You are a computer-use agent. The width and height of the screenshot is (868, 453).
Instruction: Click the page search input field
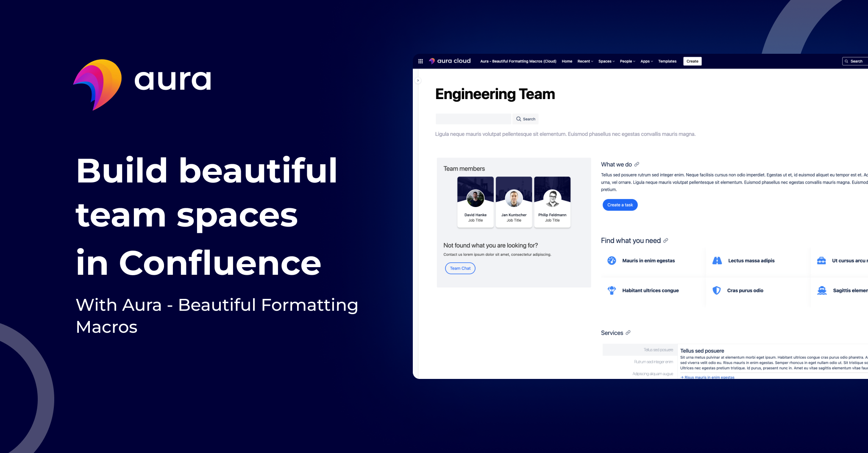pos(473,119)
